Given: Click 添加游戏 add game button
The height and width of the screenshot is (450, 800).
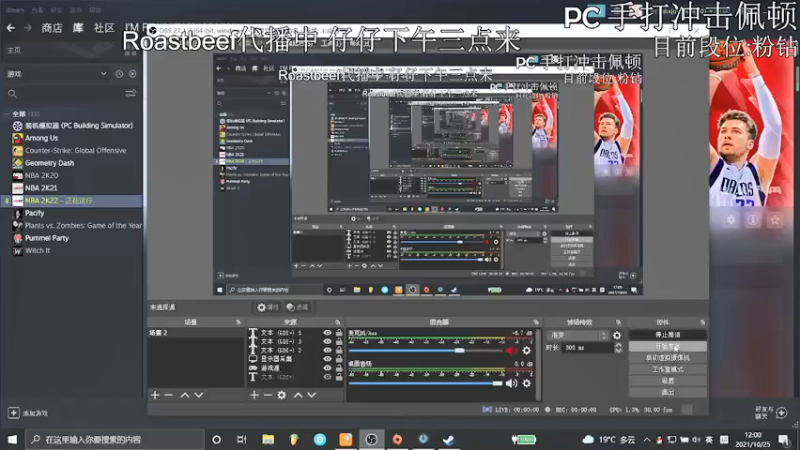Looking at the screenshot, I should click(28, 413).
